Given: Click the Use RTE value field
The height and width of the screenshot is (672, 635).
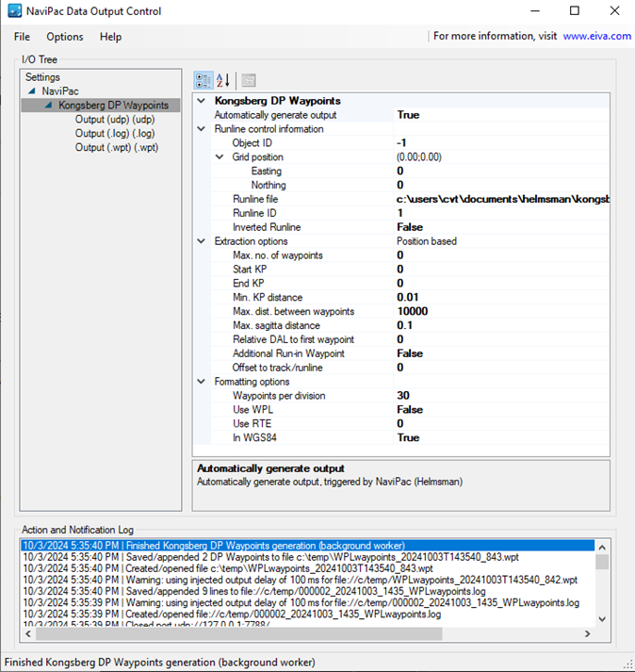Looking at the screenshot, I should pos(501,423).
